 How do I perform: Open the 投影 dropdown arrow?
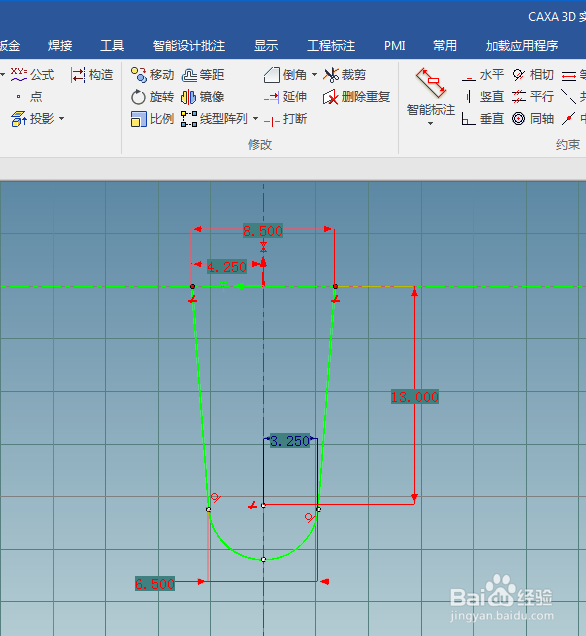(x=62, y=118)
